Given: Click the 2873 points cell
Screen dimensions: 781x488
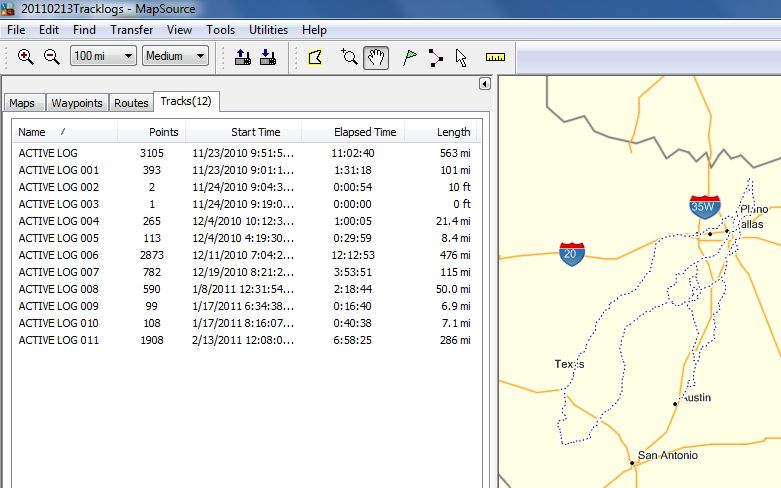Looking at the screenshot, I should [151, 255].
